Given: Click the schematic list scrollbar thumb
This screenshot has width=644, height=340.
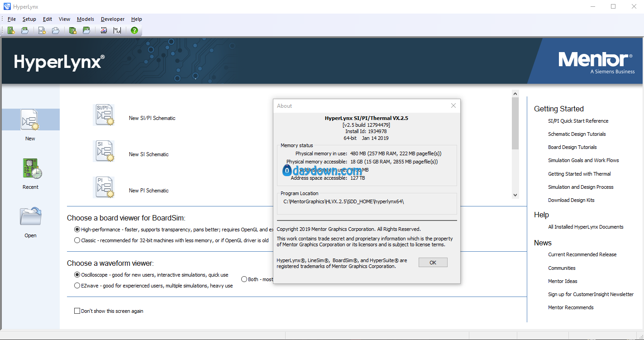Looking at the screenshot, I should point(515,123).
